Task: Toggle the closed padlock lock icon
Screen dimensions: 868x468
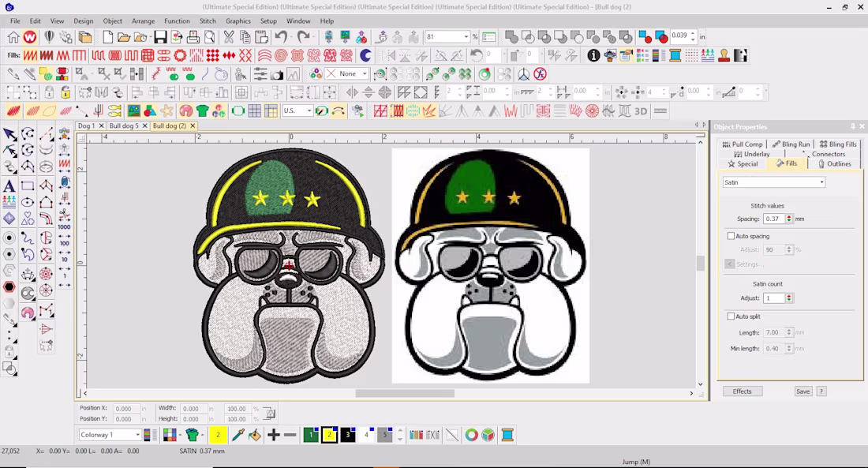Action: pyautogui.click(x=49, y=92)
